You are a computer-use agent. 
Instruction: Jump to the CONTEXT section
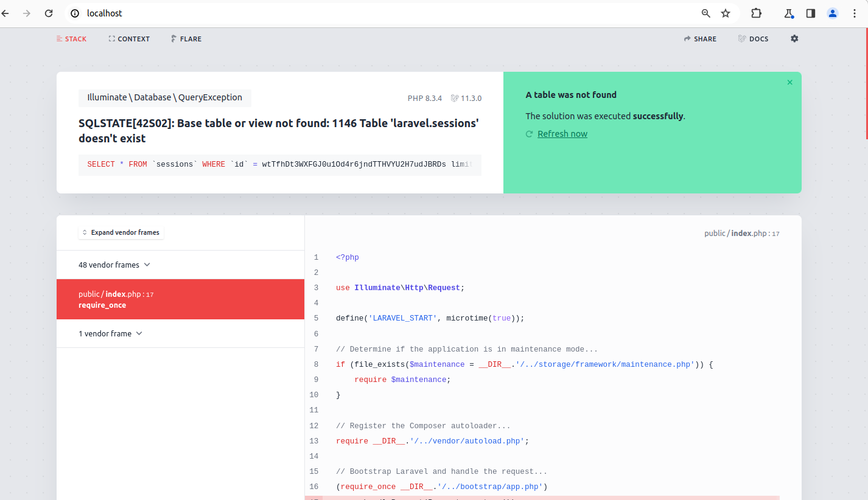coord(129,39)
